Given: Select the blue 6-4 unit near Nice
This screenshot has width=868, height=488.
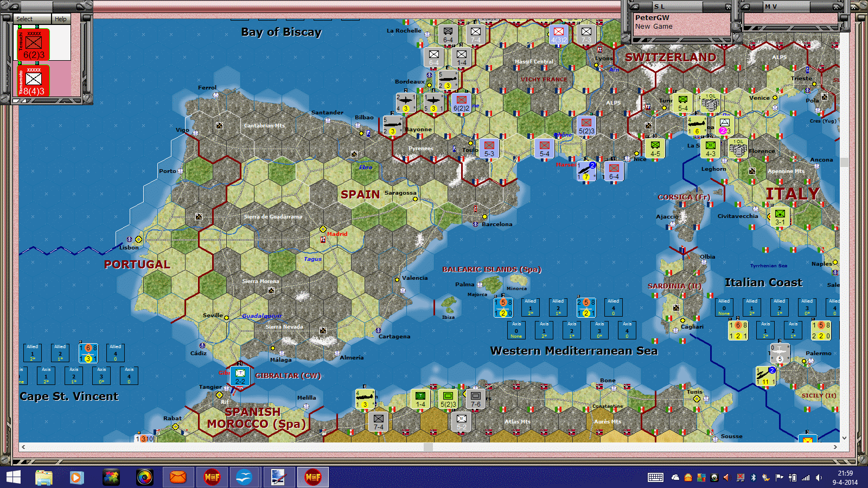Looking at the screenshot, I should (x=614, y=171).
